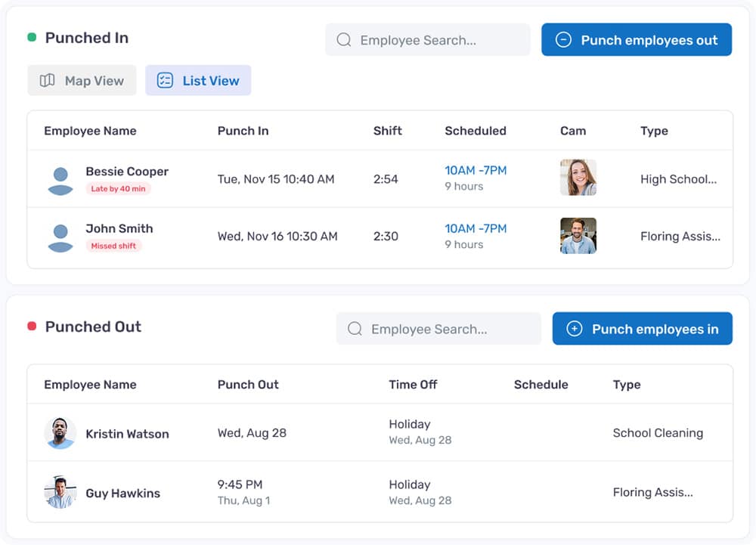Click the magnifier icon in Punched In search
The height and width of the screenshot is (545, 756).
(x=344, y=39)
